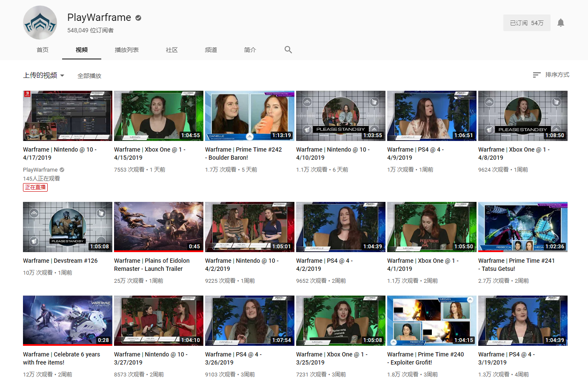Click the PlayWarframe channel name heading
The height and width of the screenshot is (382, 588).
[x=99, y=17]
